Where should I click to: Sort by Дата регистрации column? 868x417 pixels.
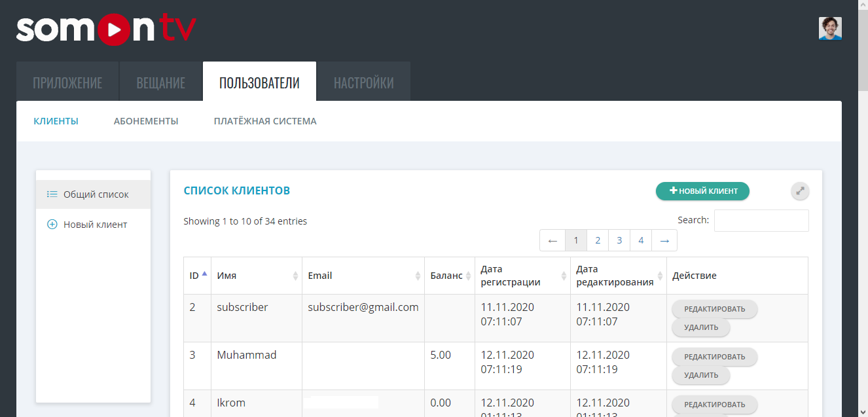point(522,276)
